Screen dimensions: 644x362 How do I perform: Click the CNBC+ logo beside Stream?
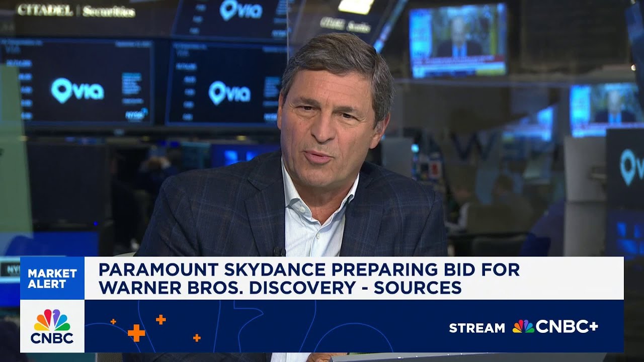coord(555,327)
